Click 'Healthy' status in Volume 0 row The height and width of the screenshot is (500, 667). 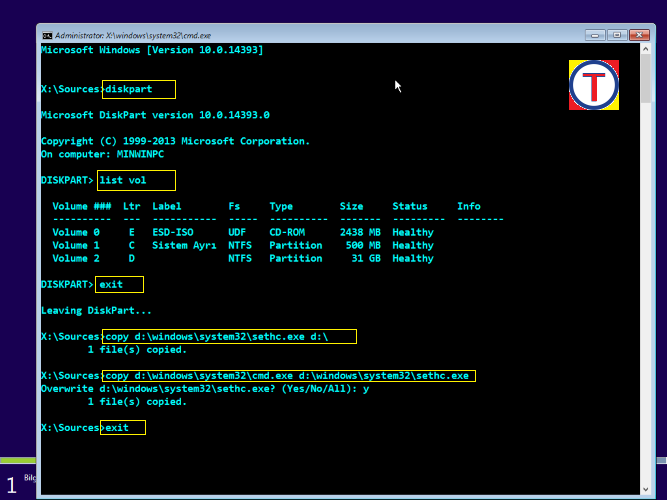pos(413,232)
